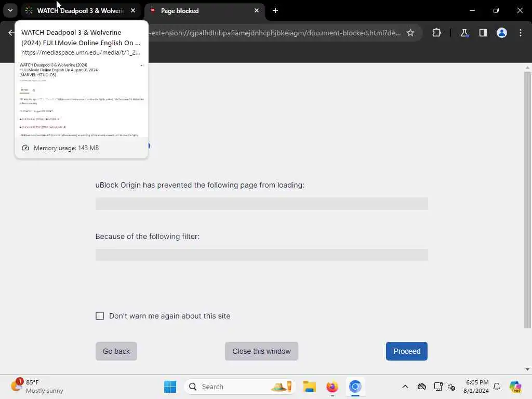The image size is (532, 399).
Task: Select the Page blocked tab
Action: coord(205,10)
